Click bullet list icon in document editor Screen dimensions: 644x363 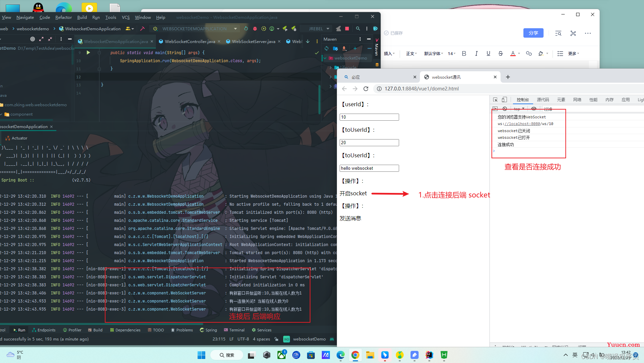pyautogui.click(x=560, y=53)
